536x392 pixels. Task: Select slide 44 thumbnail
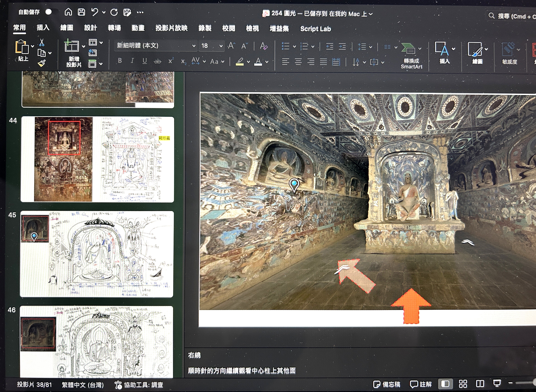[x=97, y=159]
